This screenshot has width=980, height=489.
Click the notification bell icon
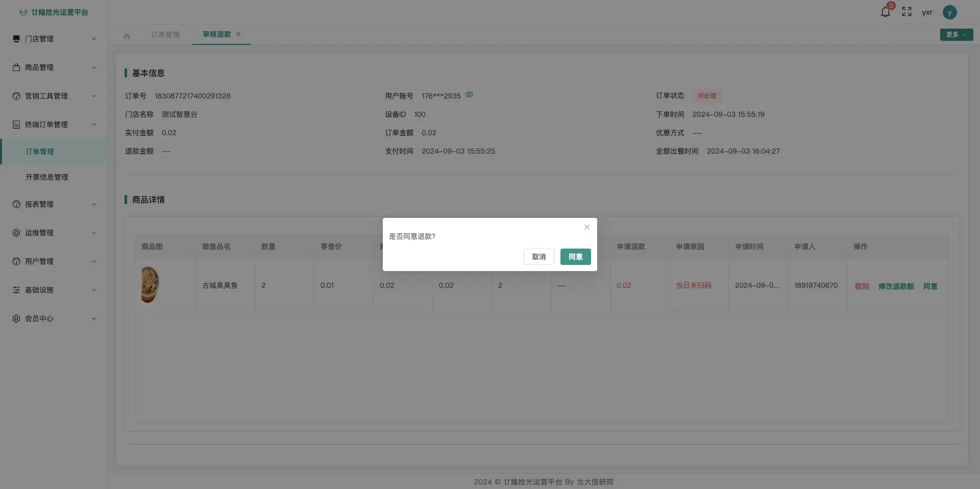tap(886, 12)
